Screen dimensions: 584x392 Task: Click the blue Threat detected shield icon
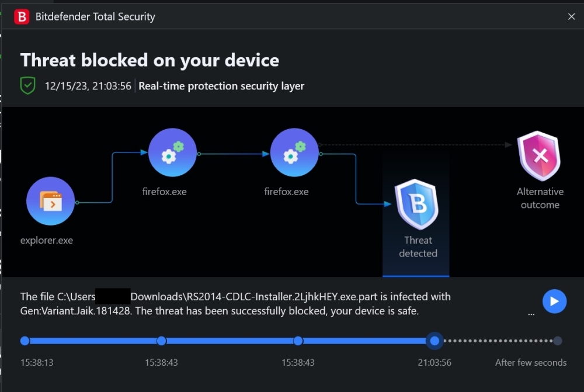click(416, 204)
